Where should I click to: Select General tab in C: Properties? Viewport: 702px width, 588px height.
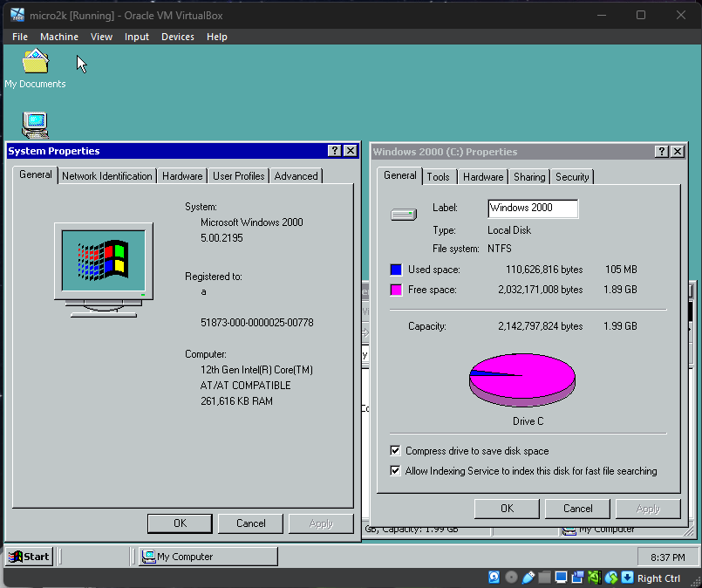pyautogui.click(x=399, y=175)
